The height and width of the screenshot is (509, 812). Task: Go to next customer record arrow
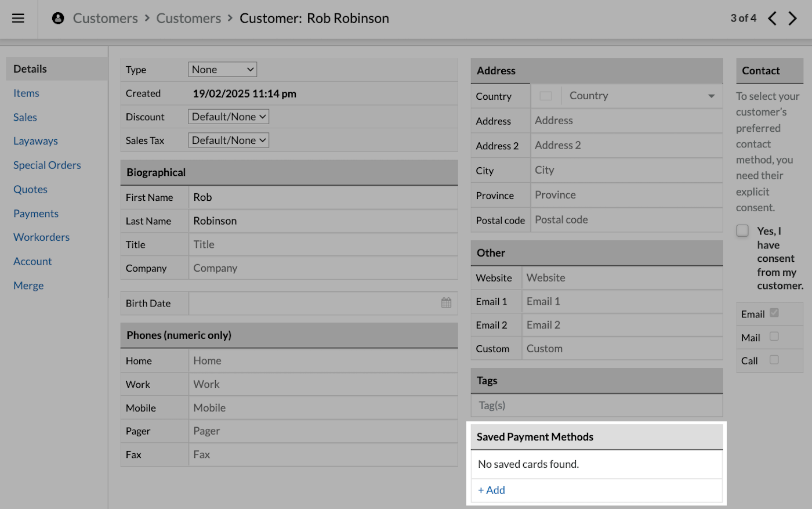coord(793,18)
